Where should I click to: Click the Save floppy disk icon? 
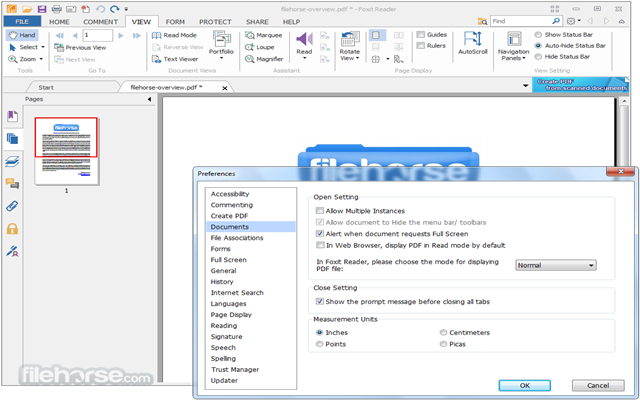point(42,9)
